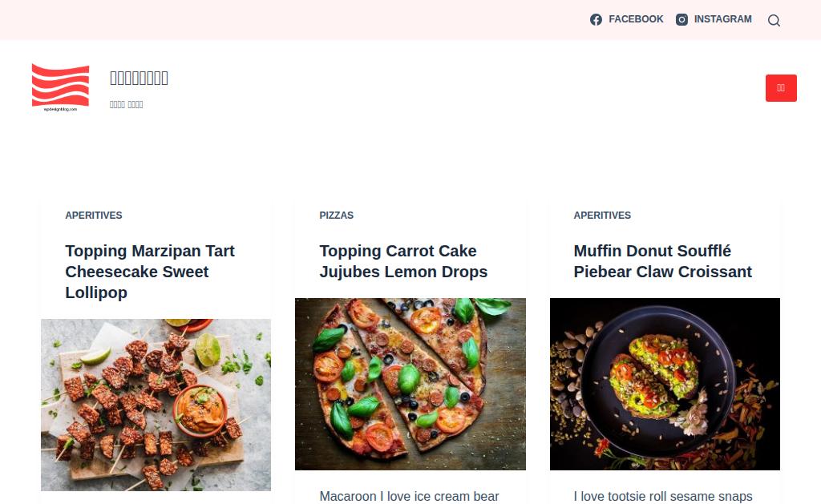Click the site tagline under the title
Screen dimensions: 821x504
tap(126, 105)
